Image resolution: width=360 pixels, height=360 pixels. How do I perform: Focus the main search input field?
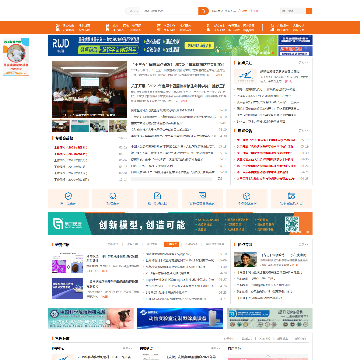click(x=169, y=11)
